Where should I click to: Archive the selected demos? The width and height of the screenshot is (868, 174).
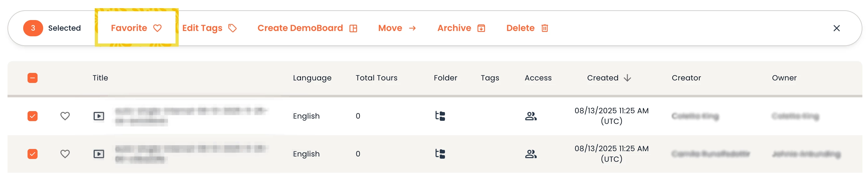point(461,28)
